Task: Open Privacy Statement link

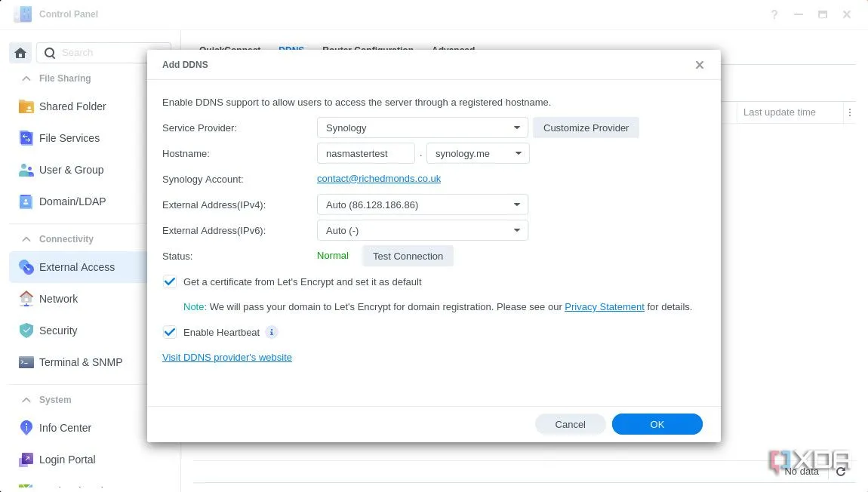Action: [604, 306]
